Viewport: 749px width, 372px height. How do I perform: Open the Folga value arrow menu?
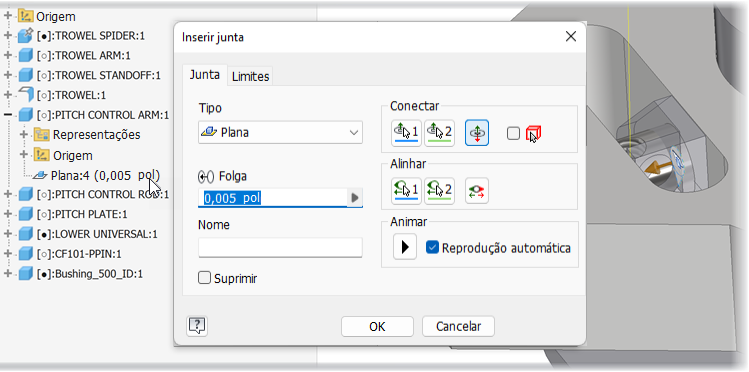354,198
